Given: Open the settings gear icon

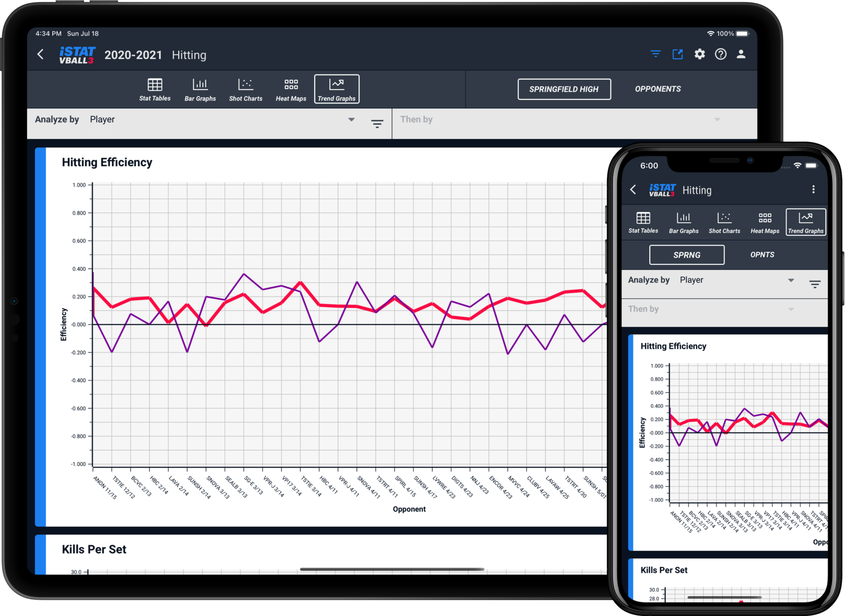Looking at the screenshot, I should [x=699, y=54].
